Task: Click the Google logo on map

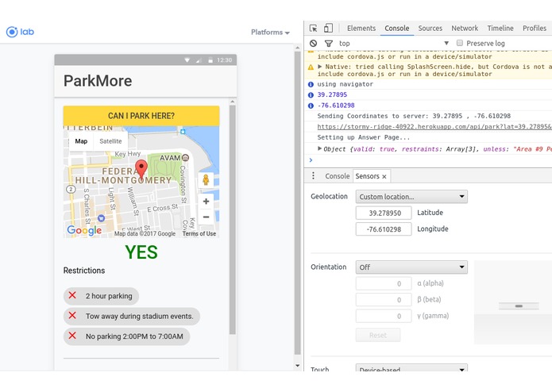Action: (84, 231)
